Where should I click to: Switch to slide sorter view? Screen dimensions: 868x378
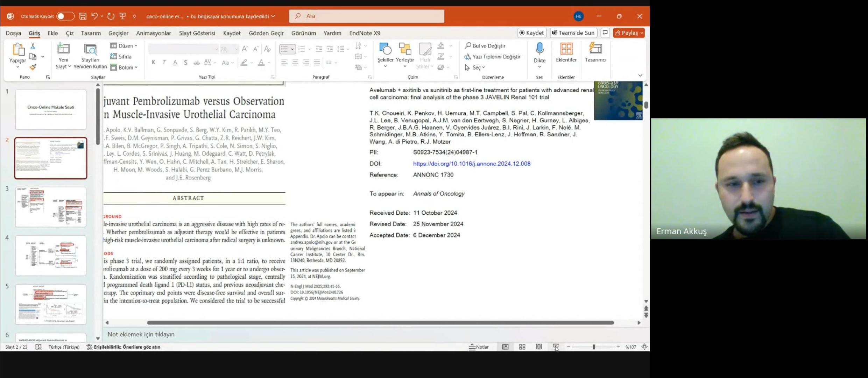click(522, 347)
